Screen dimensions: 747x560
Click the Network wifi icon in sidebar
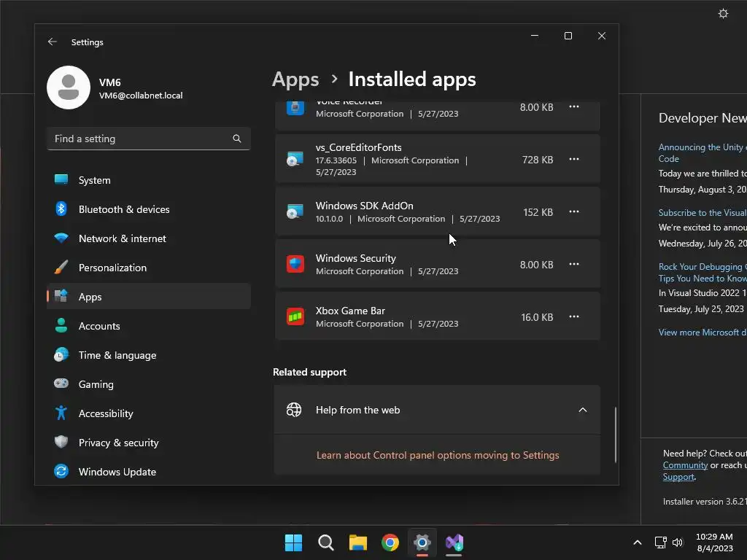pos(61,238)
